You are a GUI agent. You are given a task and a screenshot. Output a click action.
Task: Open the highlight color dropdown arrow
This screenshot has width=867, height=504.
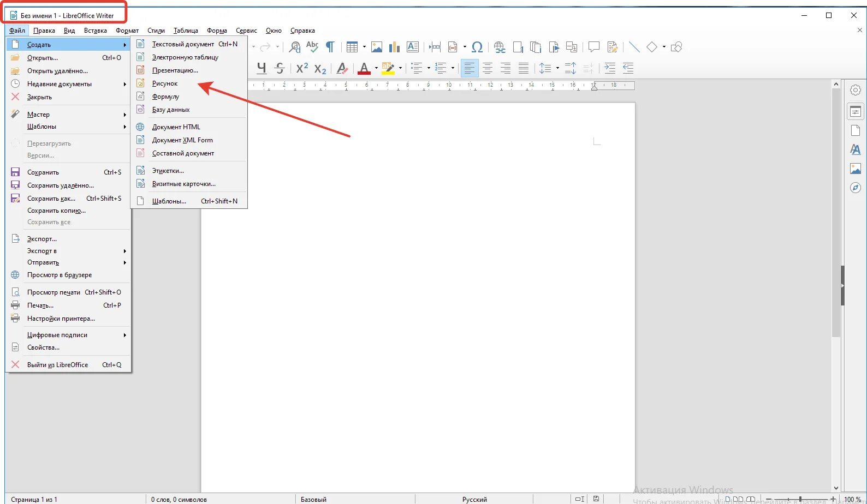tap(400, 68)
